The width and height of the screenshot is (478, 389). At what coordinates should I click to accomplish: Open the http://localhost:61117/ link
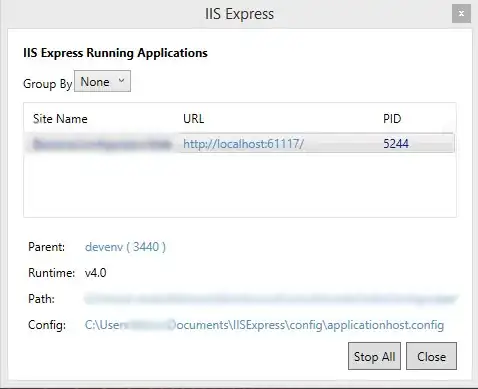[x=243, y=144]
